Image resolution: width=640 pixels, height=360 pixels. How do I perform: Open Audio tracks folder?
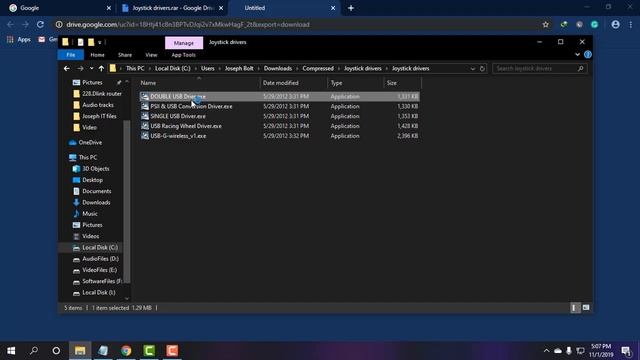[x=98, y=105]
